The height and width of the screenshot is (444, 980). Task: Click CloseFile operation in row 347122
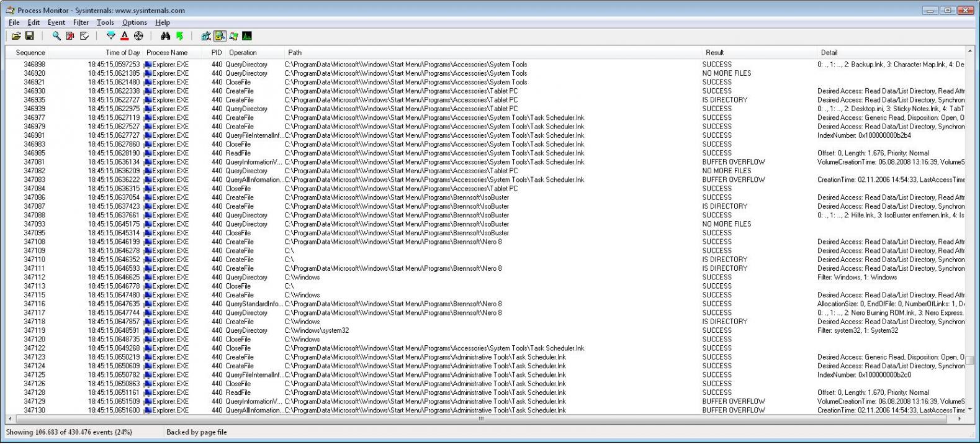(x=238, y=348)
